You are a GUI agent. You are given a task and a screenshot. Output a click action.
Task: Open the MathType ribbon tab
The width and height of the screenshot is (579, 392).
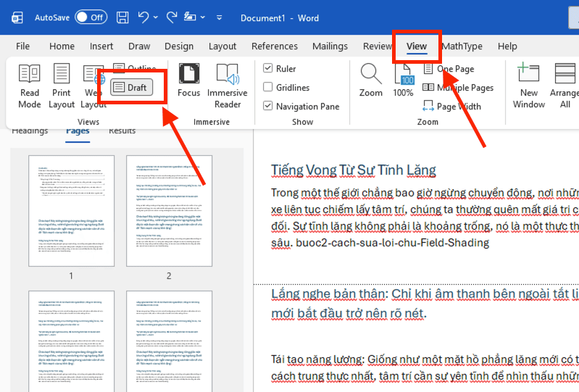pos(462,46)
